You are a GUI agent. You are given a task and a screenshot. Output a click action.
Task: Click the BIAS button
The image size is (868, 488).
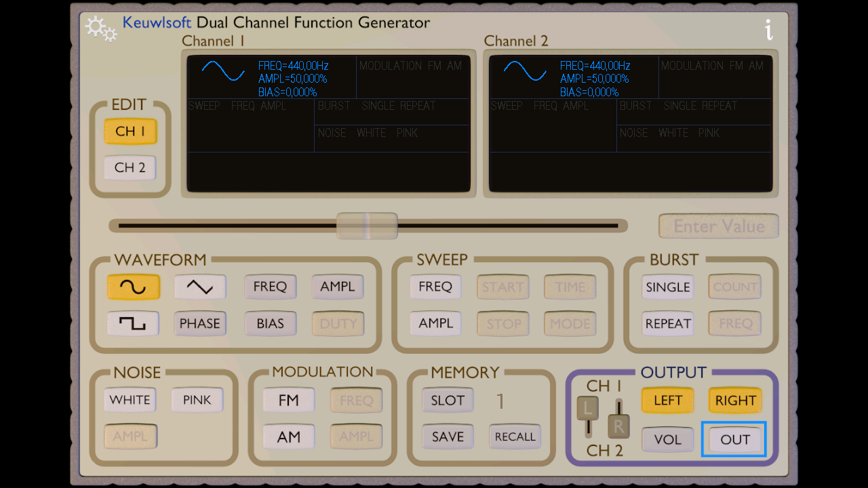coord(270,323)
